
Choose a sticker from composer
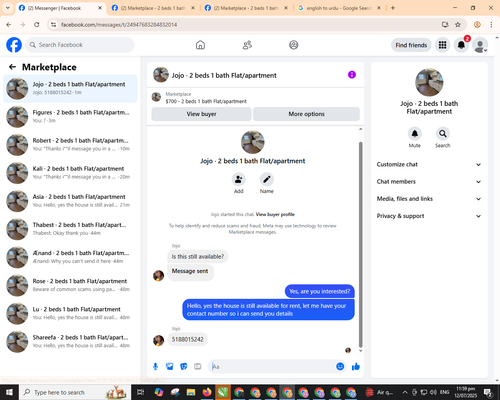coord(184,367)
